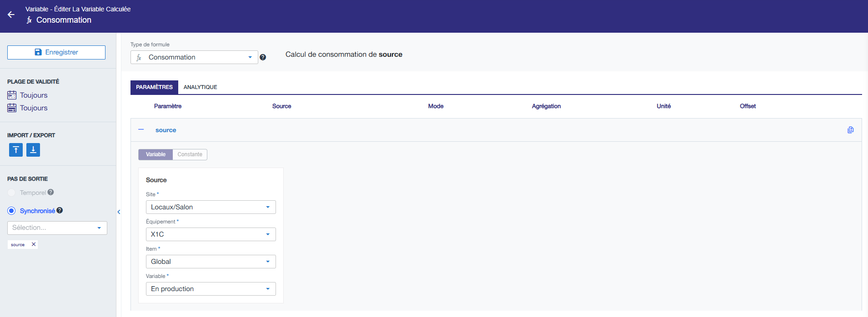868x317 pixels.
Task: Click the copy icon on source row
Action: (851, 130)
